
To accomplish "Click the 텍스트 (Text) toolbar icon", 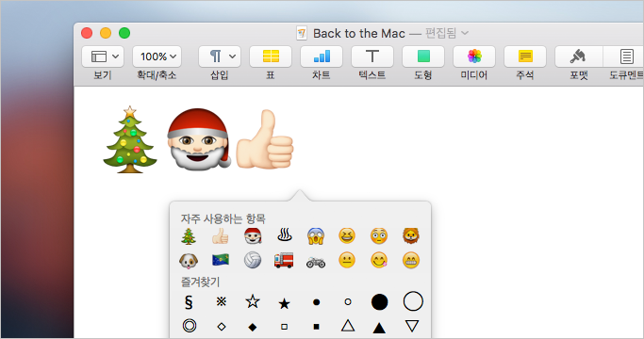I will [x=372, y=56].
